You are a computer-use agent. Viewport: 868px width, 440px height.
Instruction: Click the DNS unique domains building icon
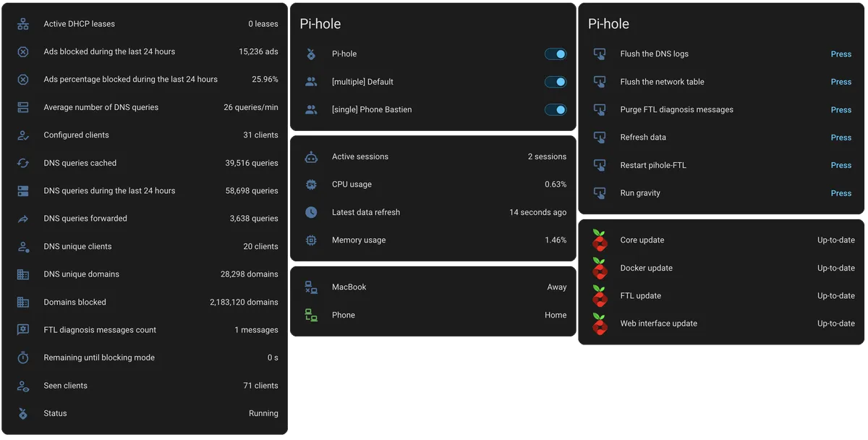23,274
